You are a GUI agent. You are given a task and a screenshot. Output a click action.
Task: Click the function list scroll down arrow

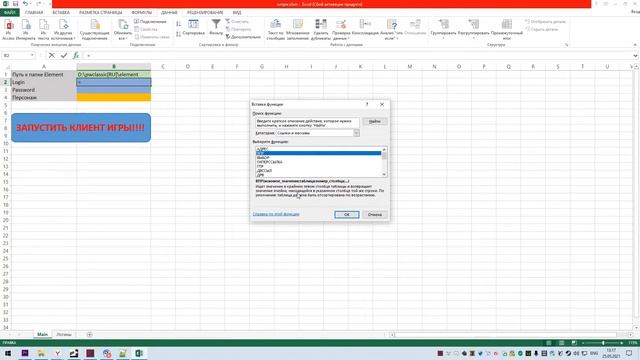coord(384,174)
